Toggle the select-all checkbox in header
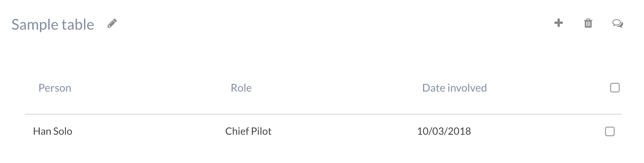The image size is (644, 163). pyautogui.click(x=614, y=88)
